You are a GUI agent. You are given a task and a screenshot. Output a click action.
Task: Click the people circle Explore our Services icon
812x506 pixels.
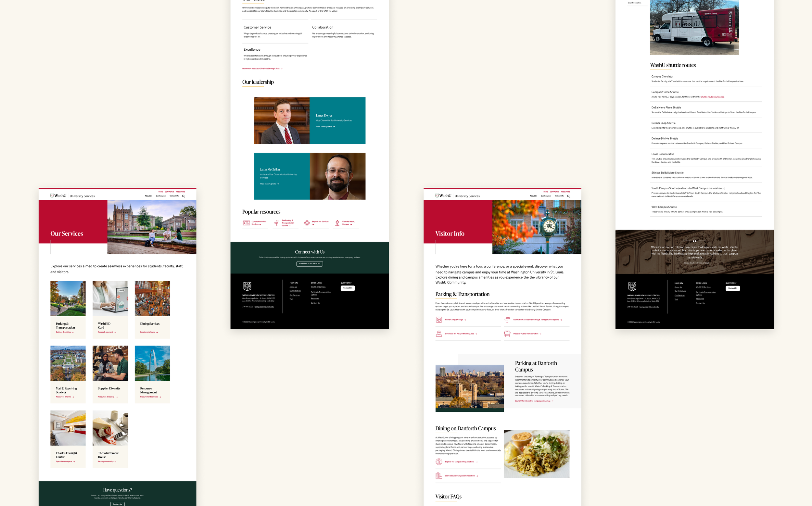307,223
